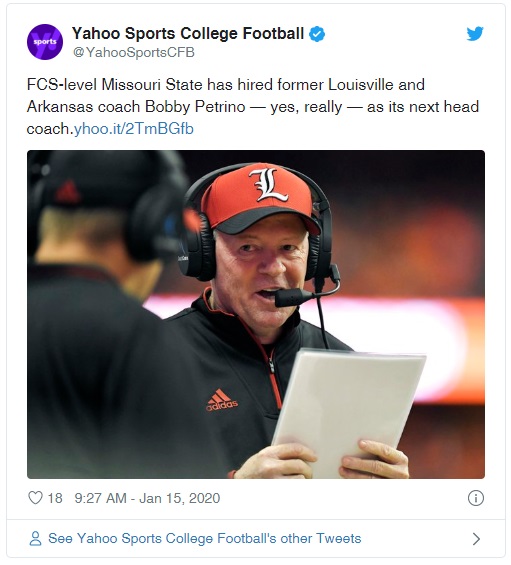
Task: Click the person icon beside See other Tweets
Action: point(35,538)
